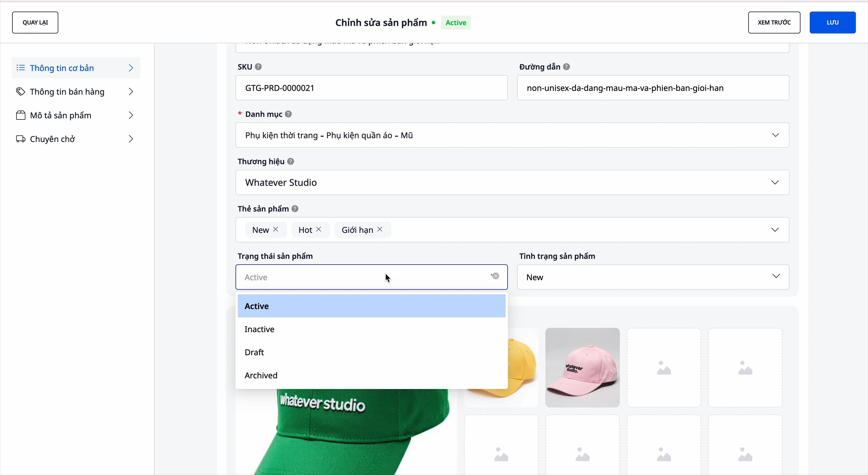Click the LƯU button

pyautogui.click(x=833, y=22)
